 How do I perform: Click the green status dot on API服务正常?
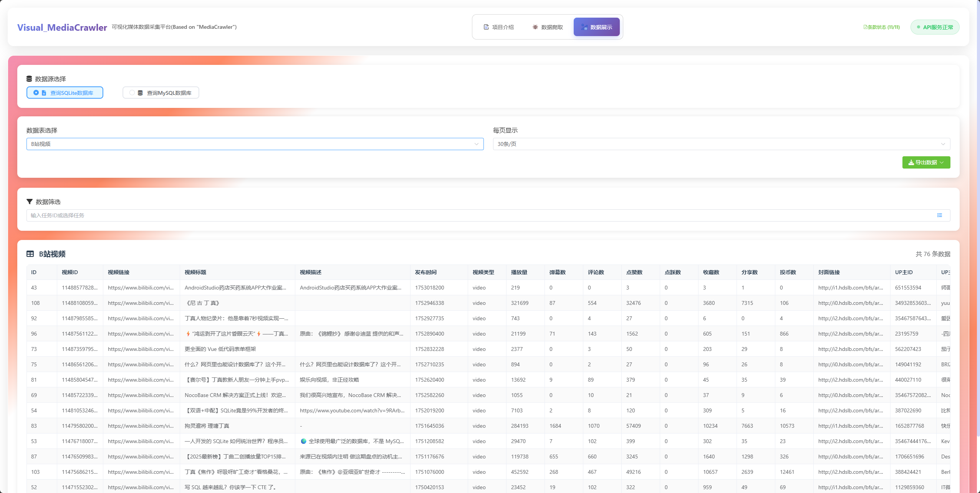[x=919, y=27]
